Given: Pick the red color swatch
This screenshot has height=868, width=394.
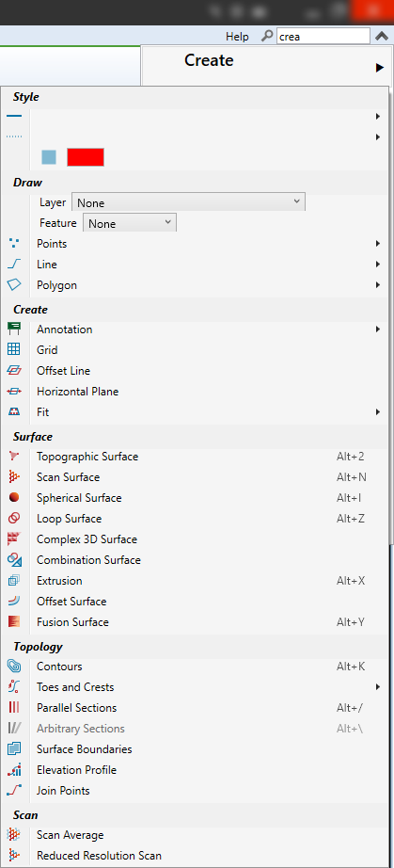Looking at the screenshot, I should [86, 157].
